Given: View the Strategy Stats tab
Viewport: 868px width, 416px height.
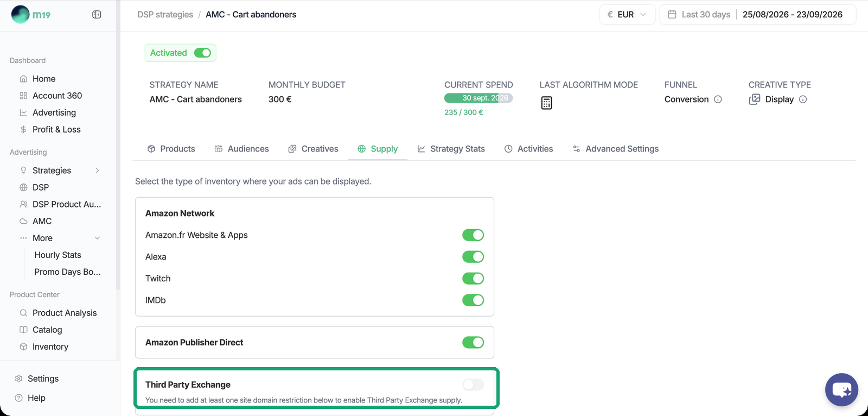Looking at the screenshot, I should 451,149.
